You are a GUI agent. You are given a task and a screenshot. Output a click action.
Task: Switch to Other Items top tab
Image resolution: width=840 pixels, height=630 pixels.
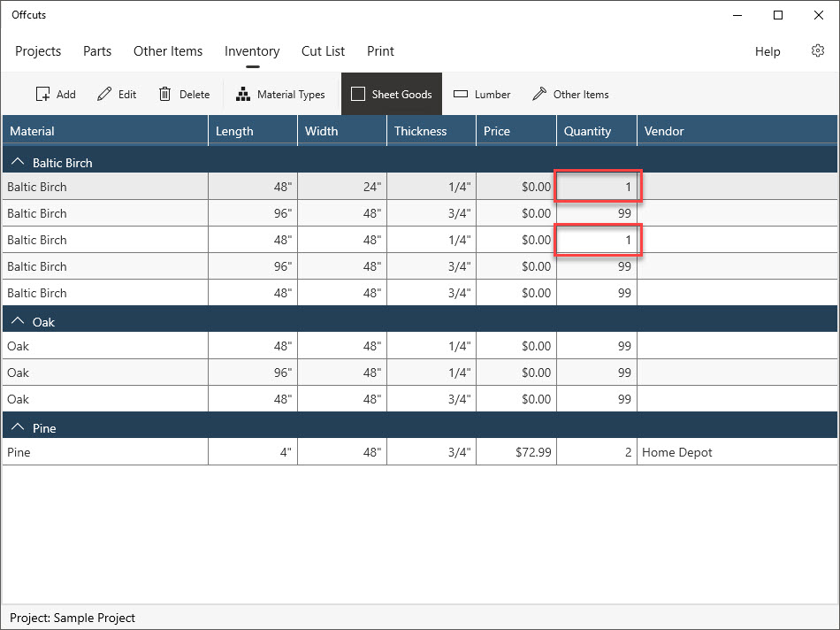168,51
